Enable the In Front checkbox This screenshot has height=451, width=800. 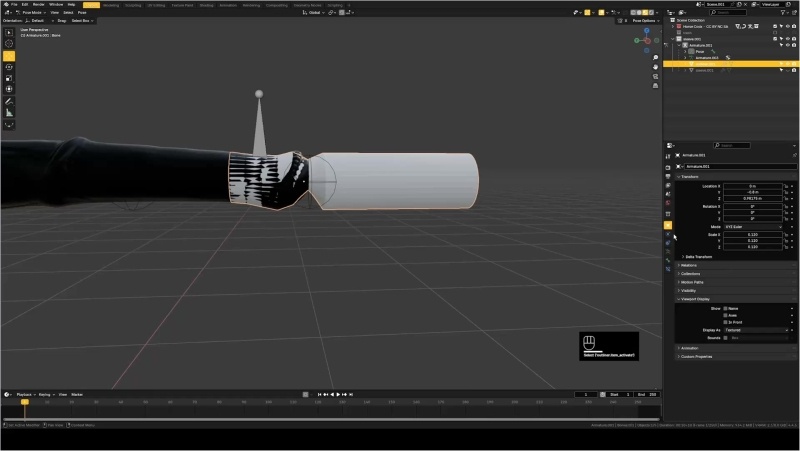[x=725, y=322]
